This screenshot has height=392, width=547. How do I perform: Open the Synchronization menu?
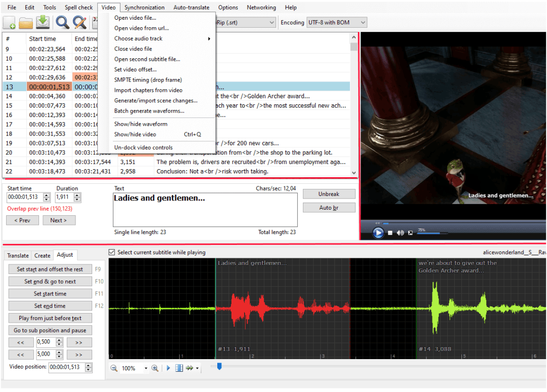pos(144,8)
